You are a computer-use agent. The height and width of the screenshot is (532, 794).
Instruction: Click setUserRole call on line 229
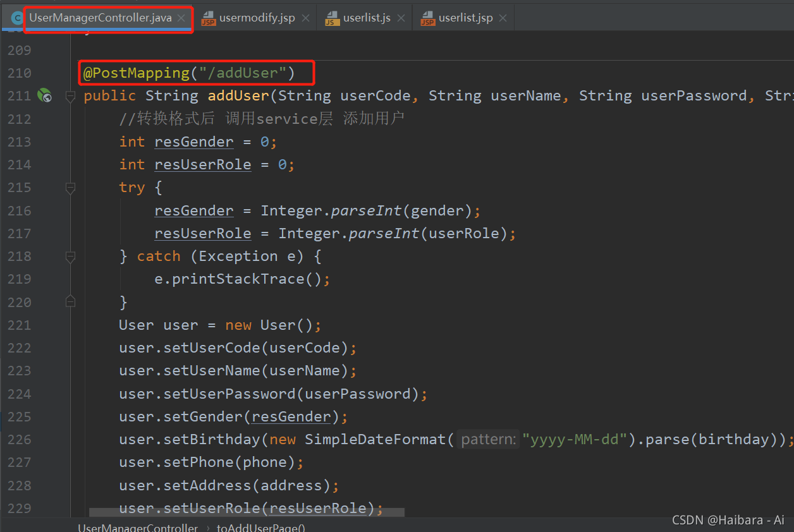pyautogui.click(x=212, y=509)
